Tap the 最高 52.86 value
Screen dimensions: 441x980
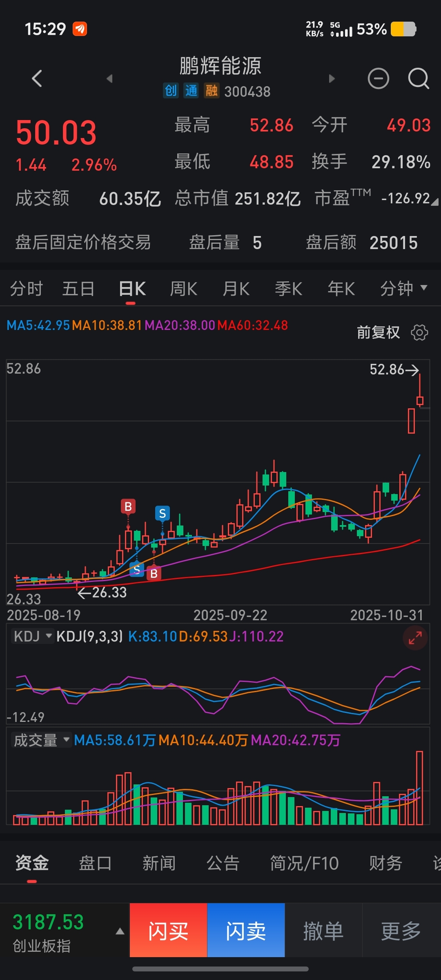click(272, 125)
